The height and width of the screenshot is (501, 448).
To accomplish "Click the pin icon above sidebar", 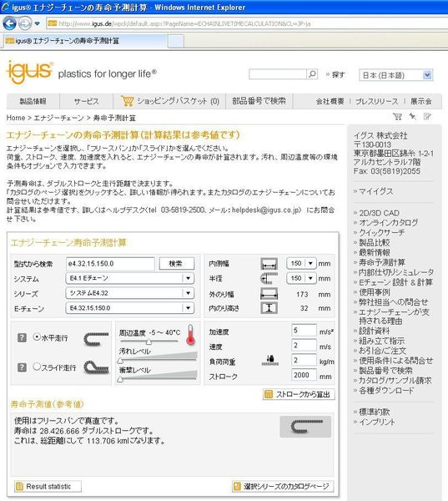I will tap(413, 116).
